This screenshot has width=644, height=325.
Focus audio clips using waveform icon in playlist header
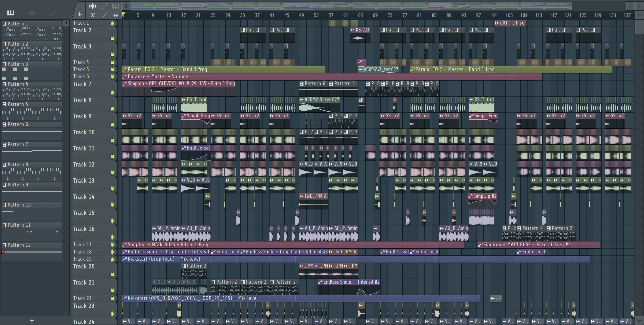coord(93,6)
